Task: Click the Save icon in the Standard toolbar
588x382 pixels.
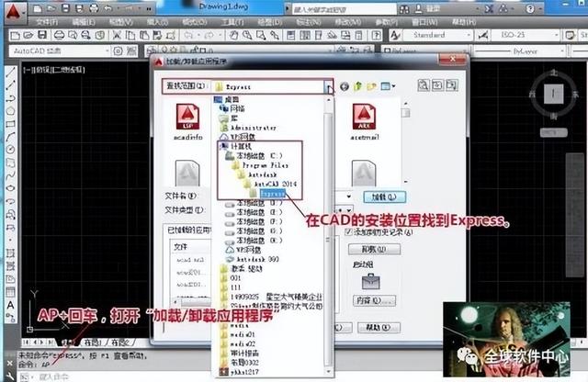Action: [42, 35]
